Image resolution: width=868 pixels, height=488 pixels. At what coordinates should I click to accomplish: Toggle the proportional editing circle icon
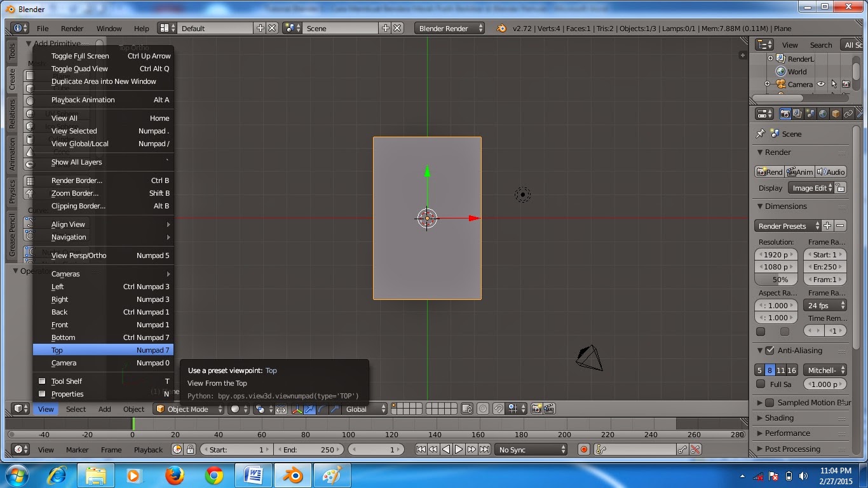[483, 409]
